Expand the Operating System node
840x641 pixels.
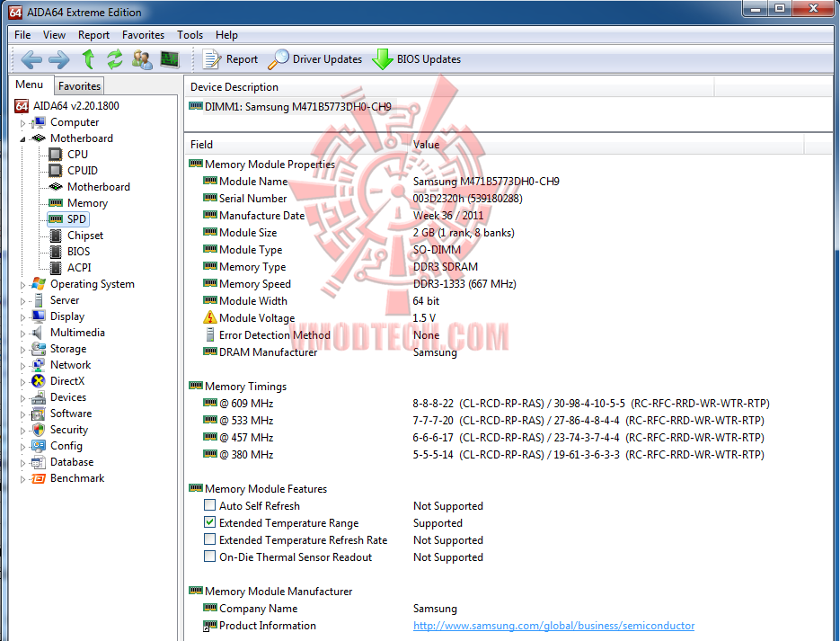22,285
